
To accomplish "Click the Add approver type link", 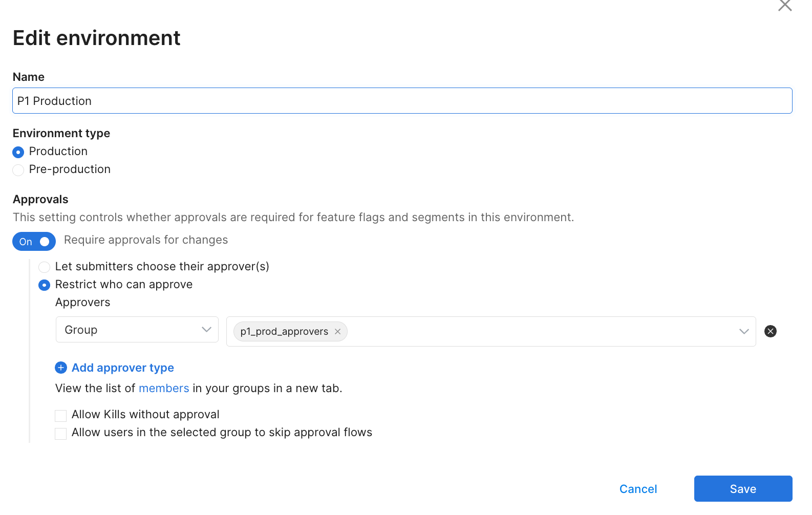I will [123, 368].
